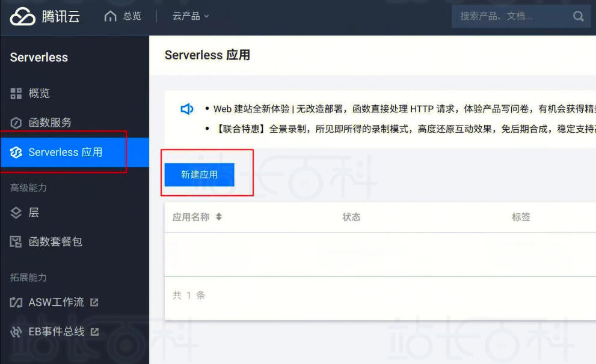Click the 拓展能力 section label

pyautogui.click(x=28, y=278)
